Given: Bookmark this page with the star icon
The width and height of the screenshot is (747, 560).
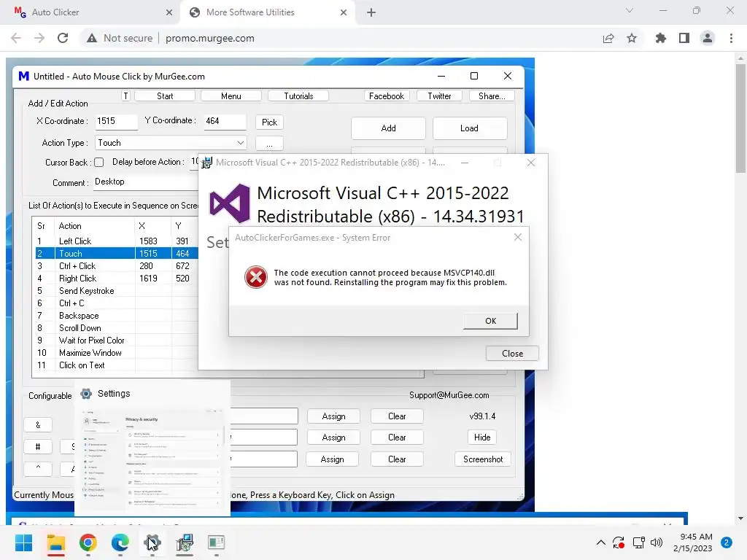Looking at the screenshot, I should [x=632, y=38].
